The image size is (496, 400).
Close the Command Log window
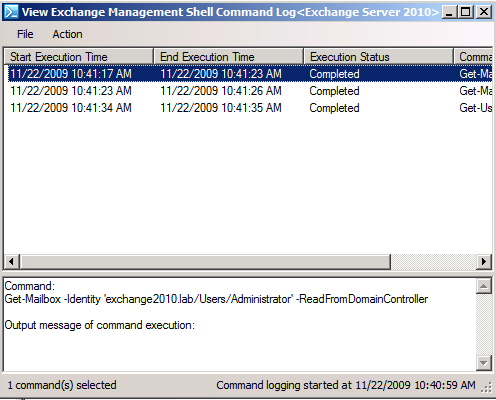click(484, 12)
